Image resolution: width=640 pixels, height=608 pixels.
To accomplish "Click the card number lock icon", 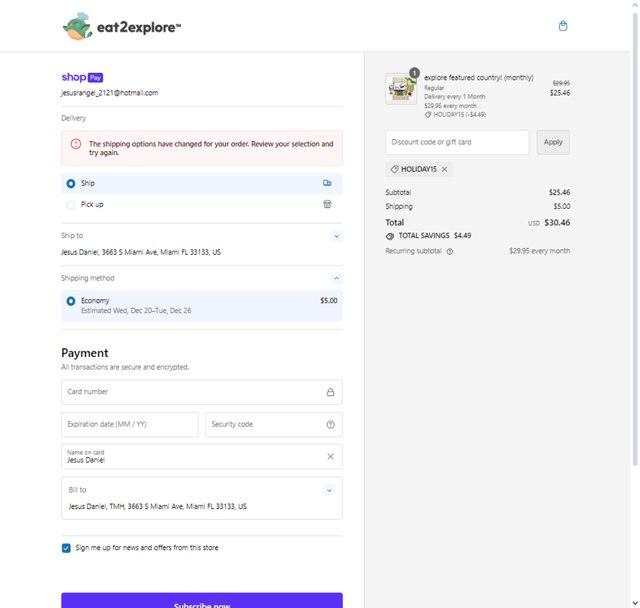I will pos(331,392).
